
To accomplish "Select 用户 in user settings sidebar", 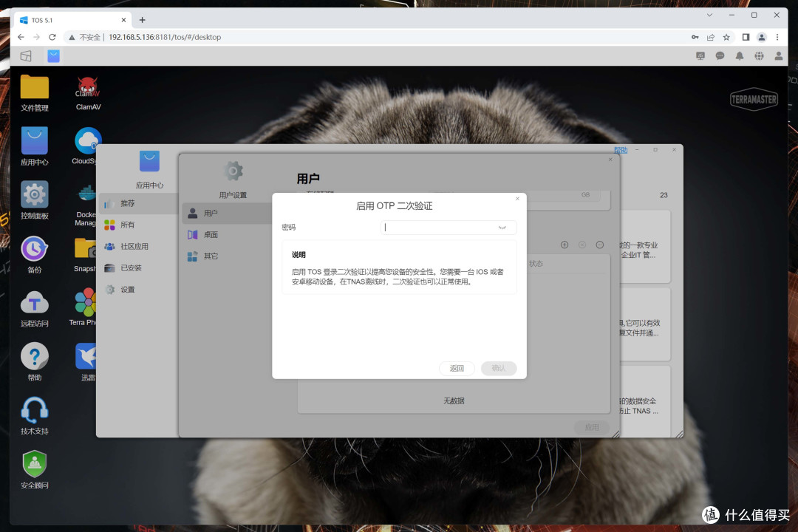I will click(x=227, y=214).
